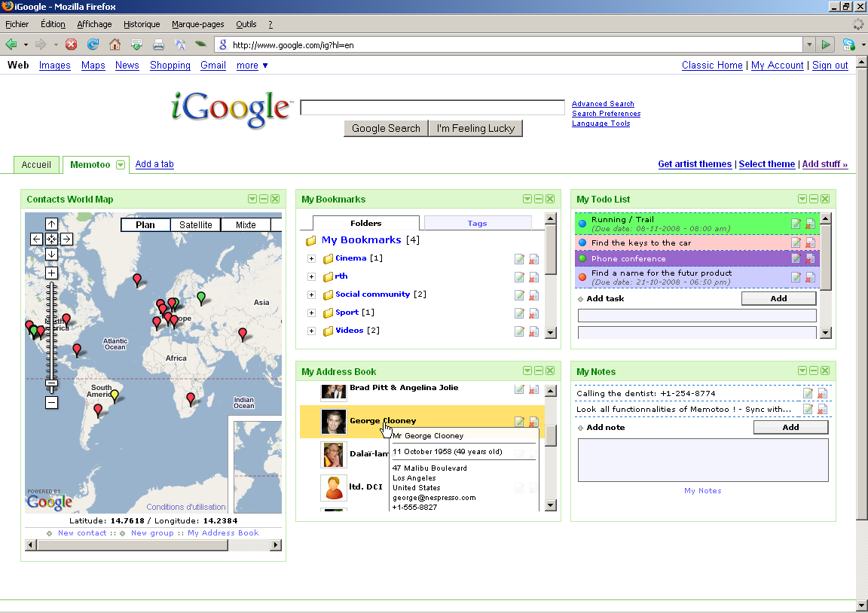Delete the Look all functionnalities note
The image size is (868, 613).
coord(822,410)
